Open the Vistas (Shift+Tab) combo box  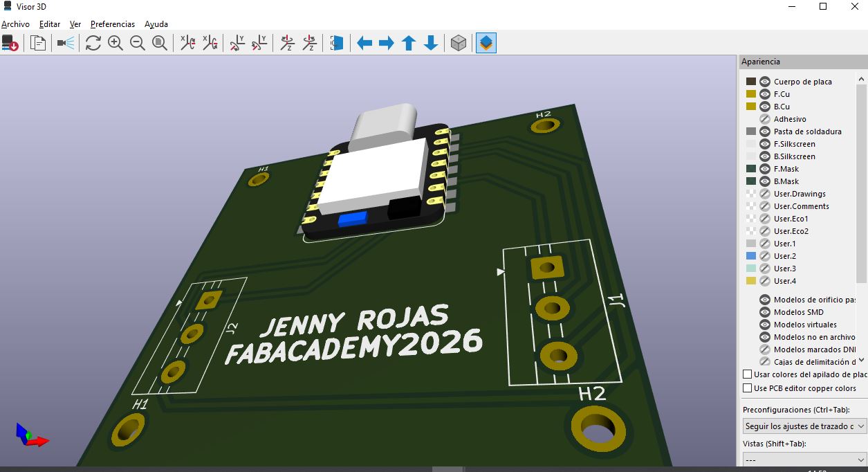[802, 460]
